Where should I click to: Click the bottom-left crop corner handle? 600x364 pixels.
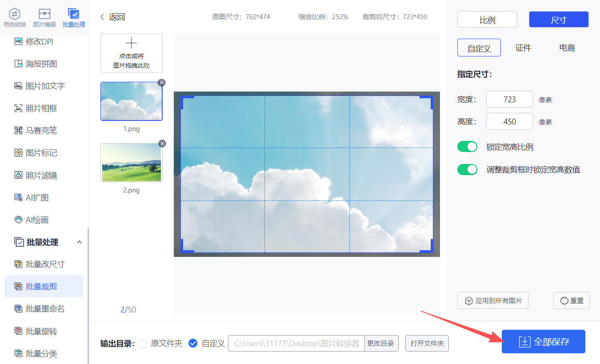pos(187,246)
